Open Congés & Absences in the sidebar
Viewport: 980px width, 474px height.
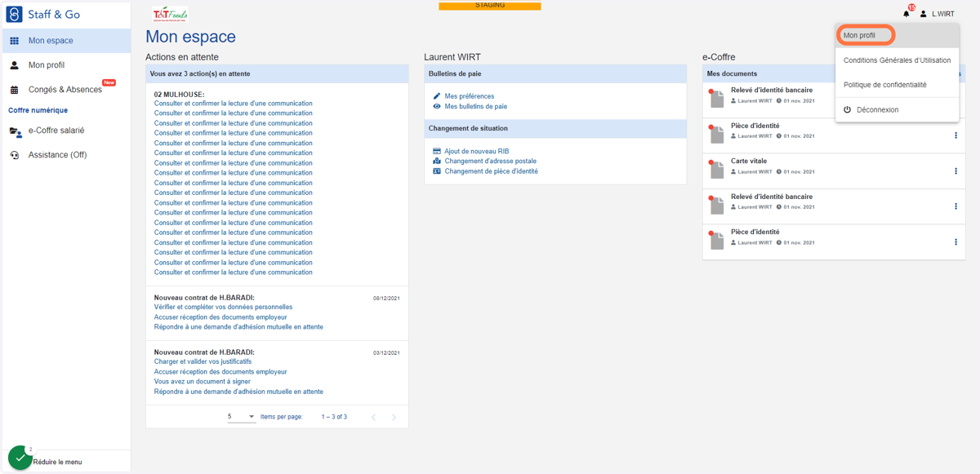coord(65,90)
